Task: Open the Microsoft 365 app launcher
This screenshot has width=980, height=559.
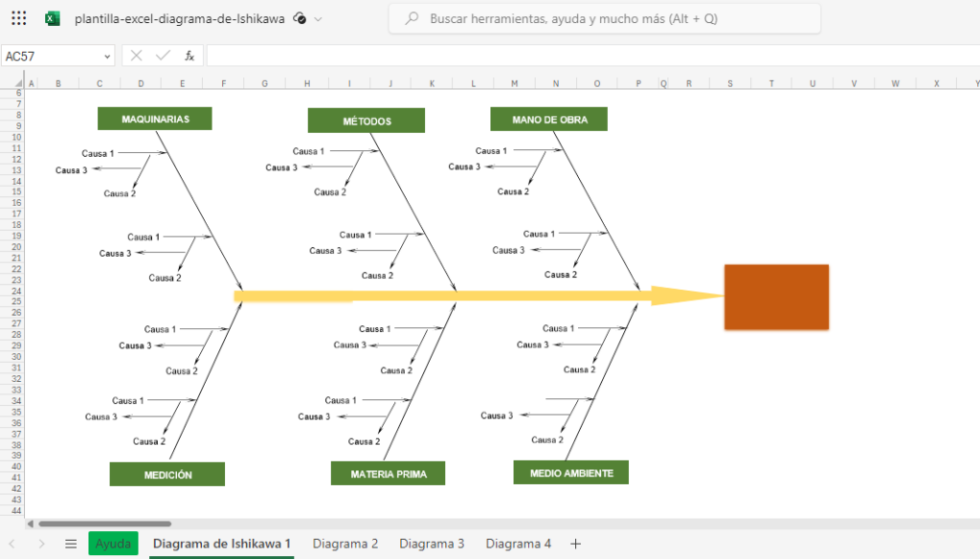Action: [18, 18]
